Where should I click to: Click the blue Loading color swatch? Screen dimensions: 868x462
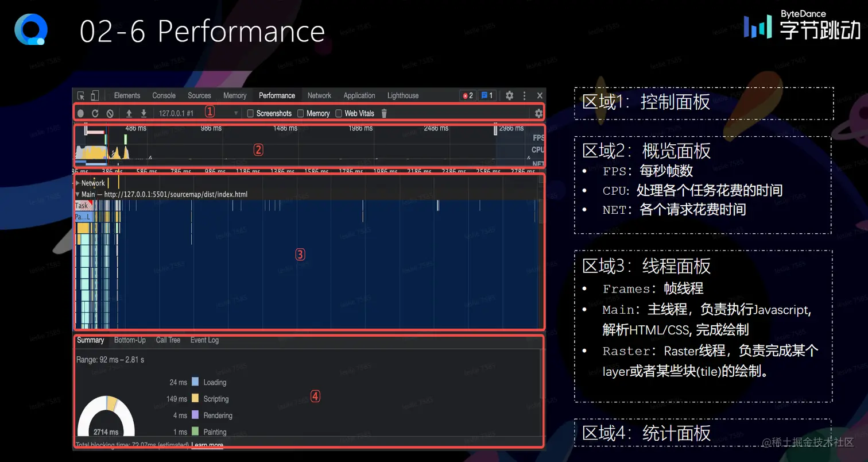tap(195, 382)
